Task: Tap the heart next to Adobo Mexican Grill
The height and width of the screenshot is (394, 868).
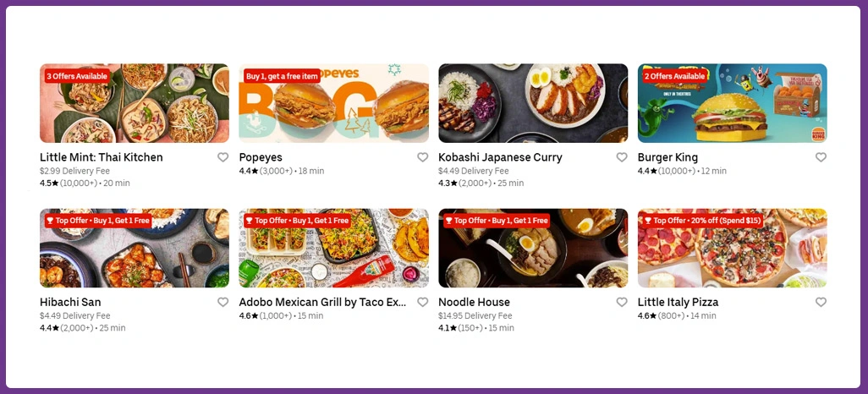Action: click(422, 302)
